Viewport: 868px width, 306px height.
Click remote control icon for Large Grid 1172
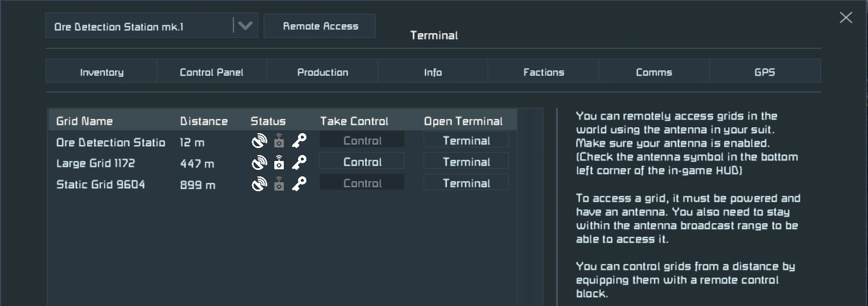[279, 162]
